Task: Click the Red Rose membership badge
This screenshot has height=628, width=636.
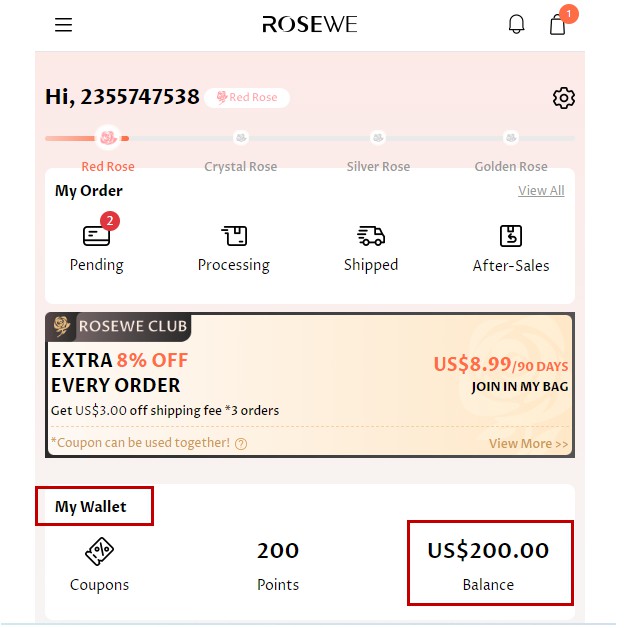Action: tap(247, 97)
